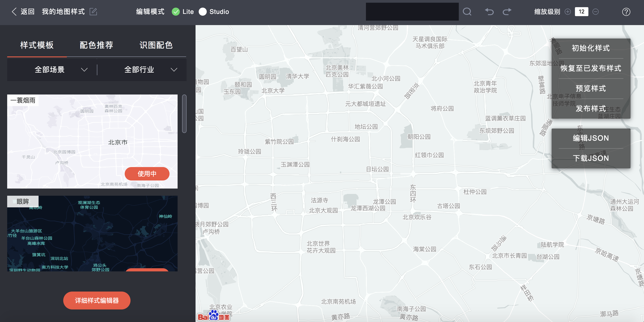Increase zoom level with plus icon
Viewport: 644px width, 322px height.
(x=568, y=12)
